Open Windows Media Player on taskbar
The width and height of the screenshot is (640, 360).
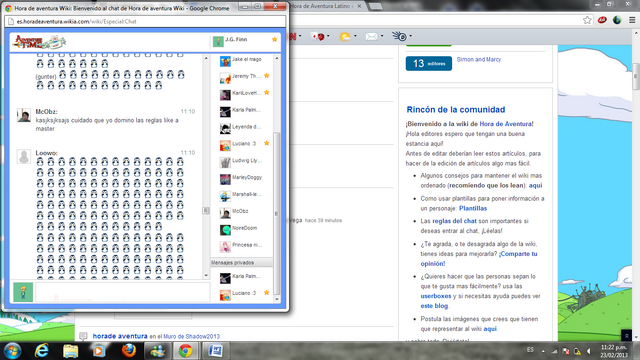pyautogui.click(x=99, y=351)
